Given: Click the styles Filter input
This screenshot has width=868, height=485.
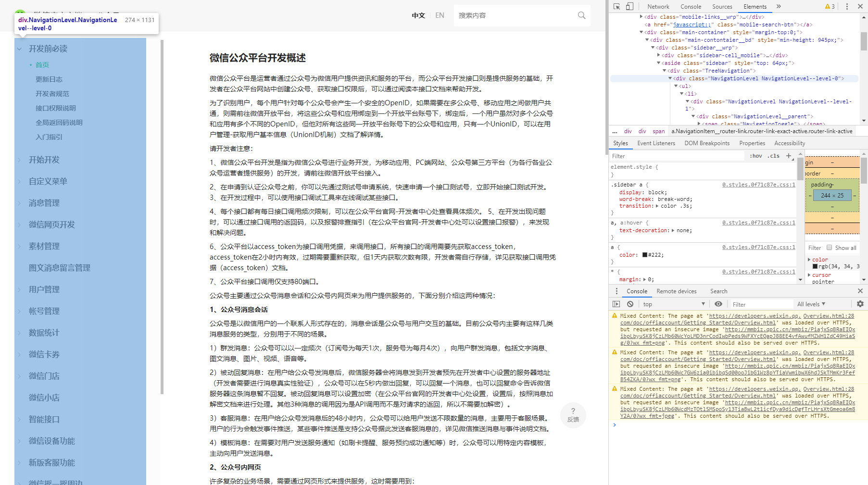Looking at the screenshot, I should 677,156.
